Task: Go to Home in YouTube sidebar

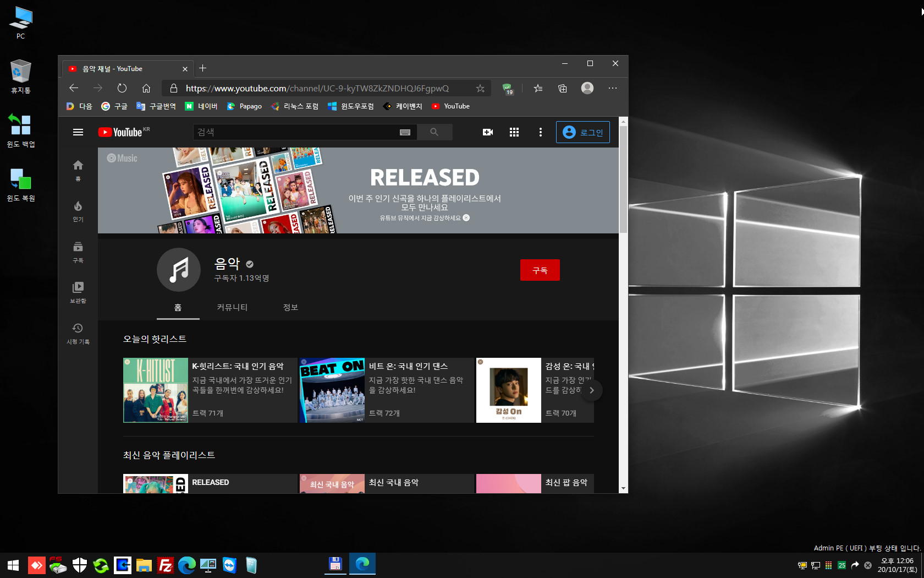Action: pyautogui.click(x=78, y=170)
